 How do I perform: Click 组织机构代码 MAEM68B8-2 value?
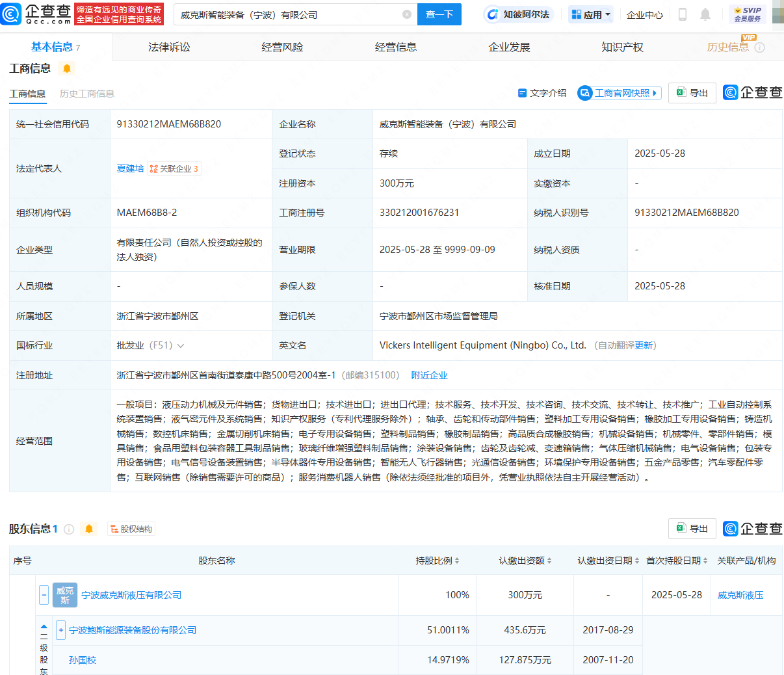click(x=147, y=213)
